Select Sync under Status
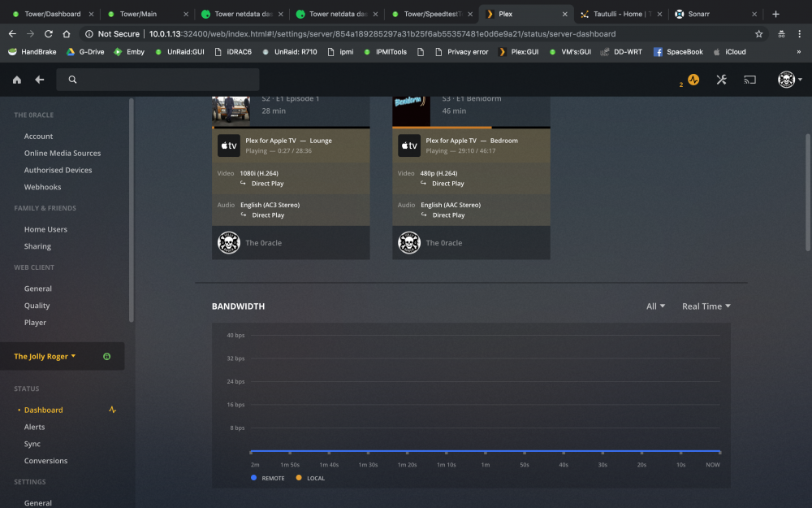 [x=32, y=444]
